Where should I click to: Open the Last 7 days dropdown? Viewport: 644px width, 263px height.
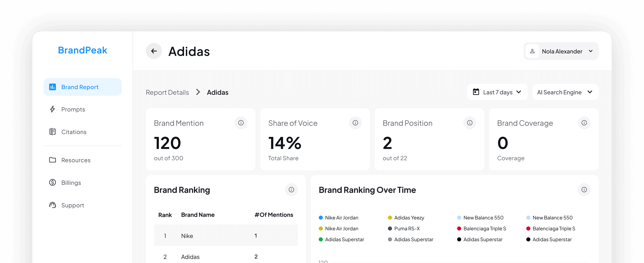tap(497, 92)
